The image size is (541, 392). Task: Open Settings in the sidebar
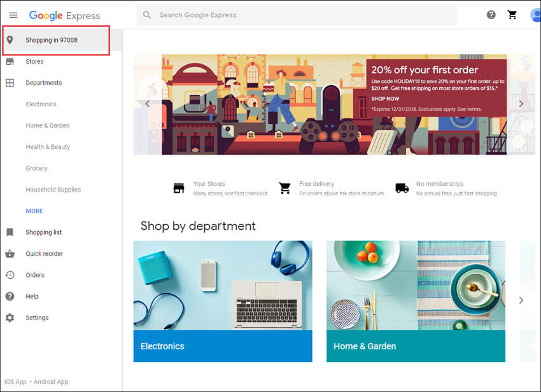[x=37, y=318]
